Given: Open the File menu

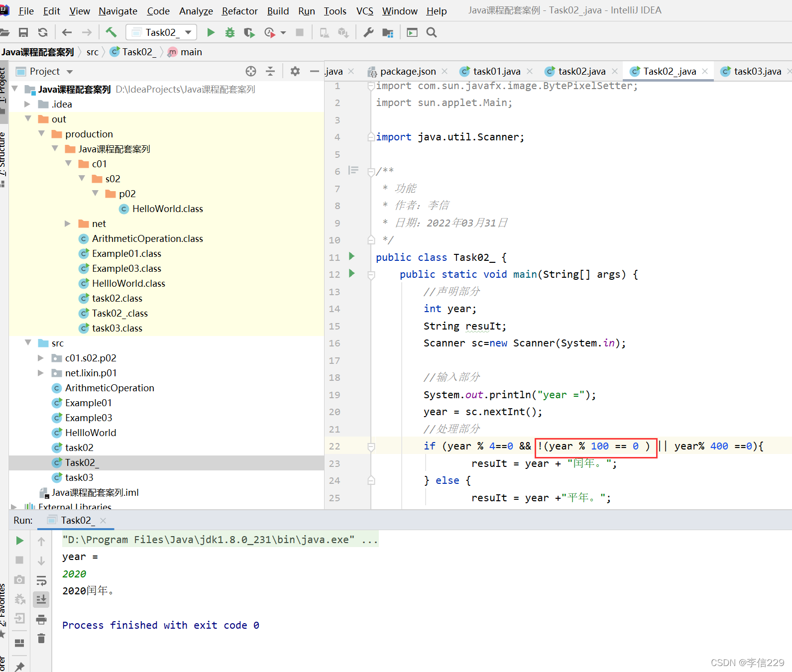Looking at the screenshot, I should click(26, 11).
